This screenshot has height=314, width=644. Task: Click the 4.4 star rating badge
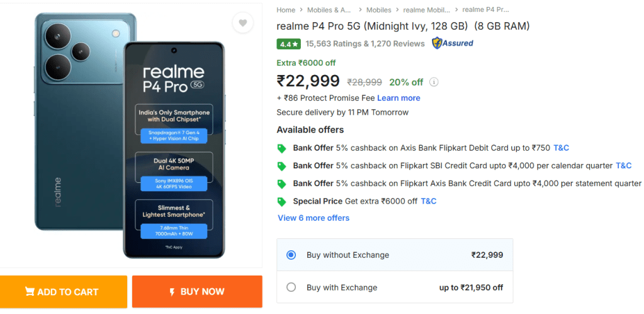[x=289, y=44]
